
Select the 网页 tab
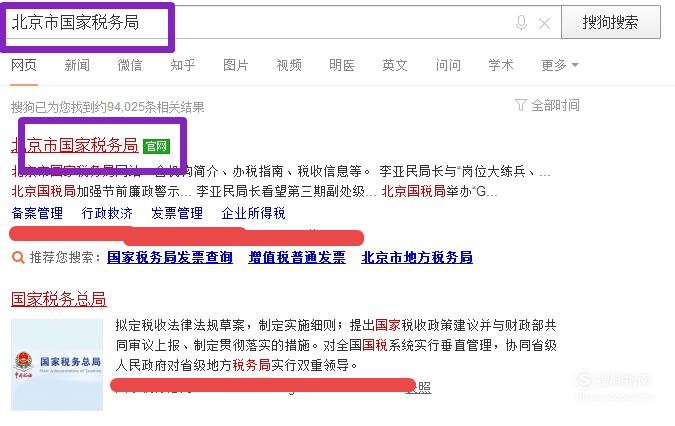pyautogui.click(x=24, y=65)
